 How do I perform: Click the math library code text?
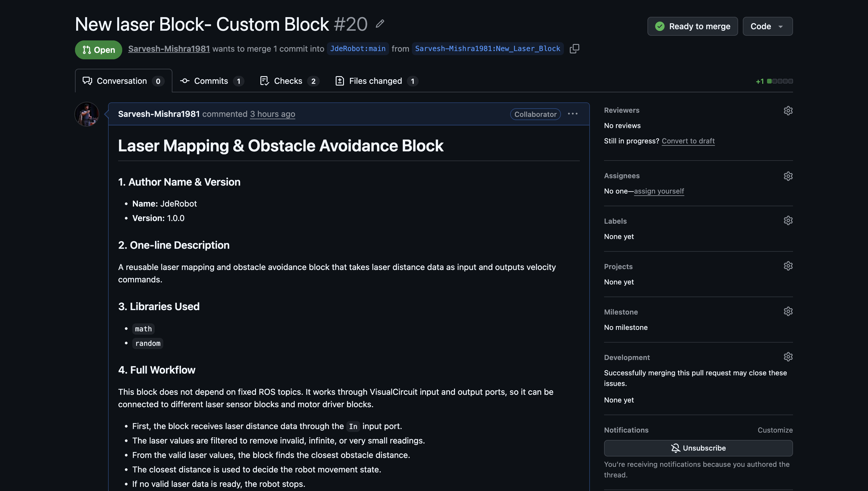pyautogui.click(x=143, y=329)
